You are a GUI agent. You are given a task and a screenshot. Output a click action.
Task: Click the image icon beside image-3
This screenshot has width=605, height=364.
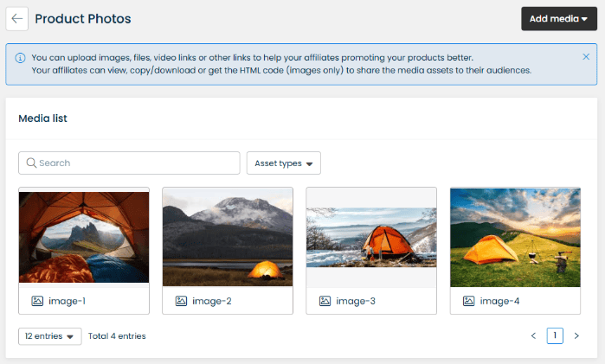click(x=325, y=301)
